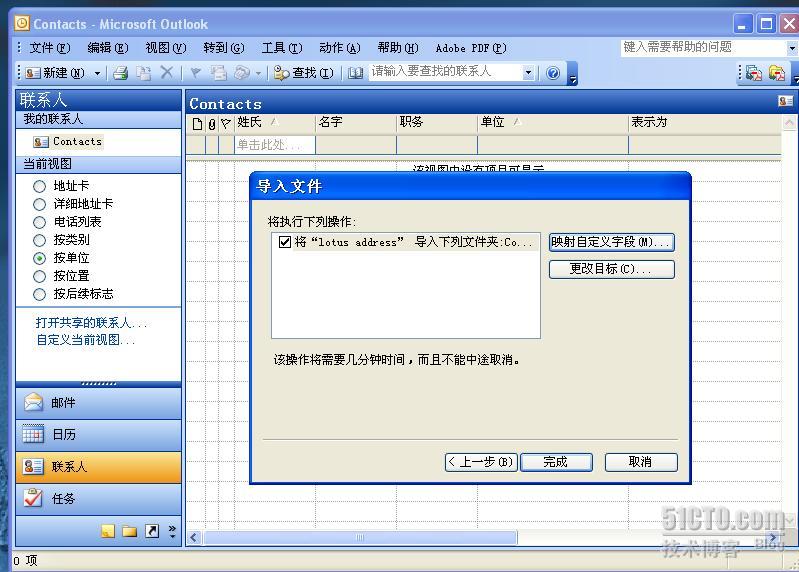
Task: Click the Follow Up flag icon
Action: [x=195, y=73]
